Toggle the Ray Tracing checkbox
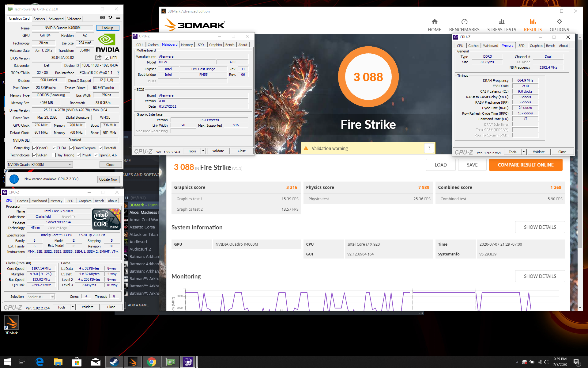Image resolution: width=588 pixels, height=368 pixels. [54, 155]
